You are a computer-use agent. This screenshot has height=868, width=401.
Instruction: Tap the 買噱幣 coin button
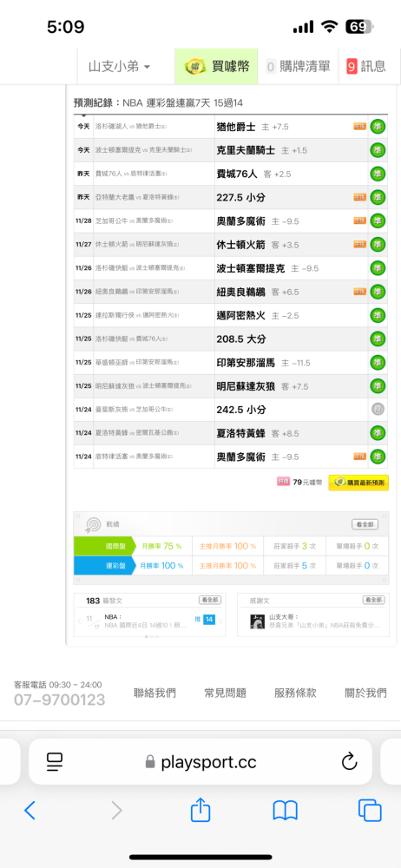(217, 67)
